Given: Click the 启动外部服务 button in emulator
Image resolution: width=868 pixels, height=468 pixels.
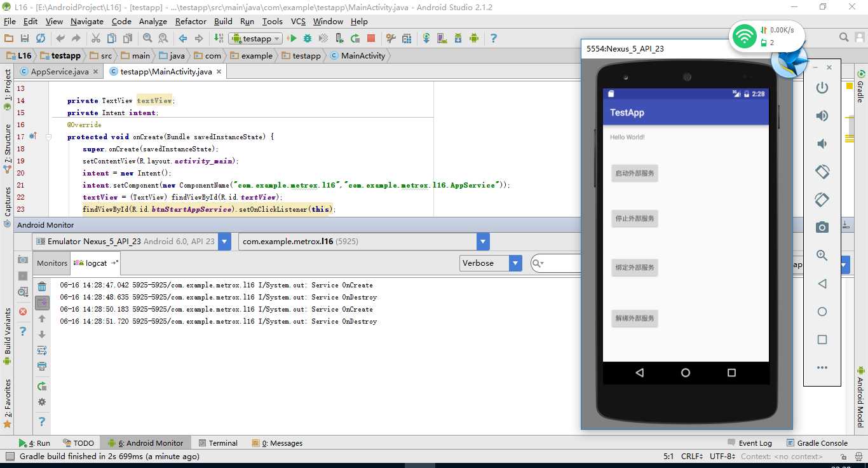Looking at the screenshot, I should pos(635,174).
